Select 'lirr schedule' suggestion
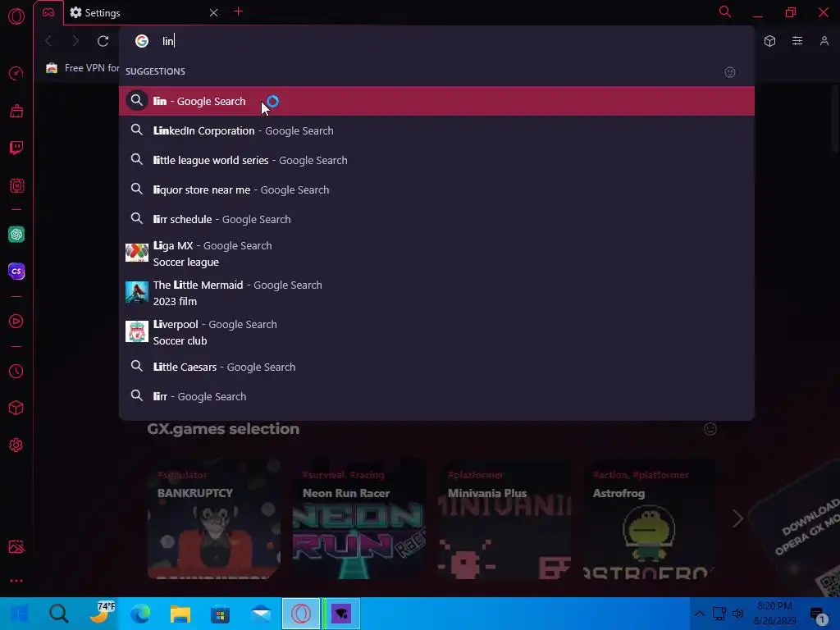 tap(436, 218)
